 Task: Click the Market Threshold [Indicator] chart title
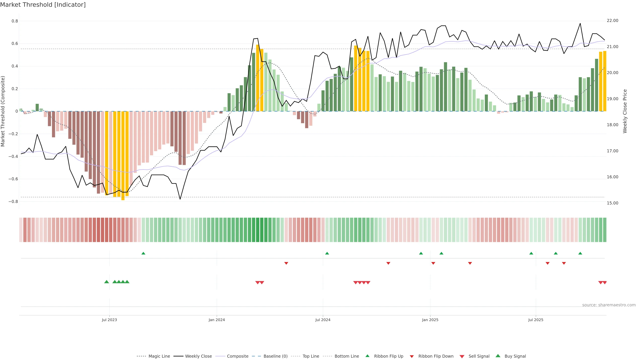pyautogui.click(x=43, y=5)
